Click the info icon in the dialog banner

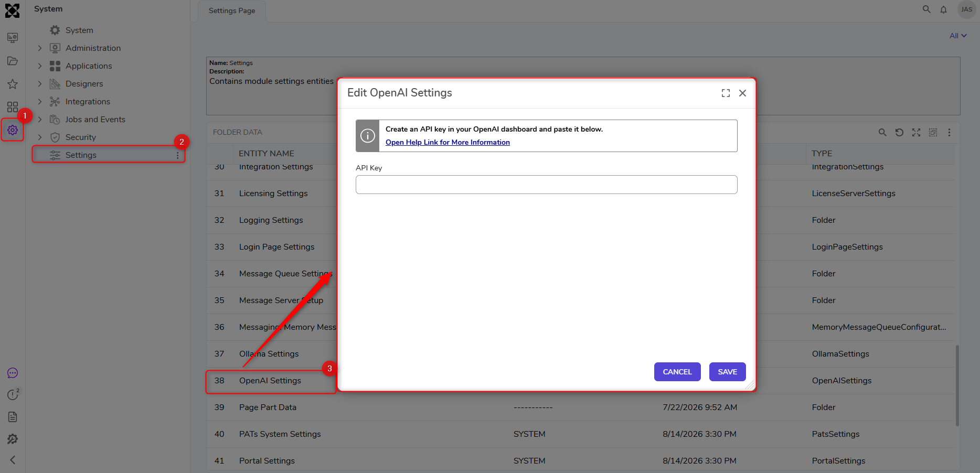coord(368,136)
